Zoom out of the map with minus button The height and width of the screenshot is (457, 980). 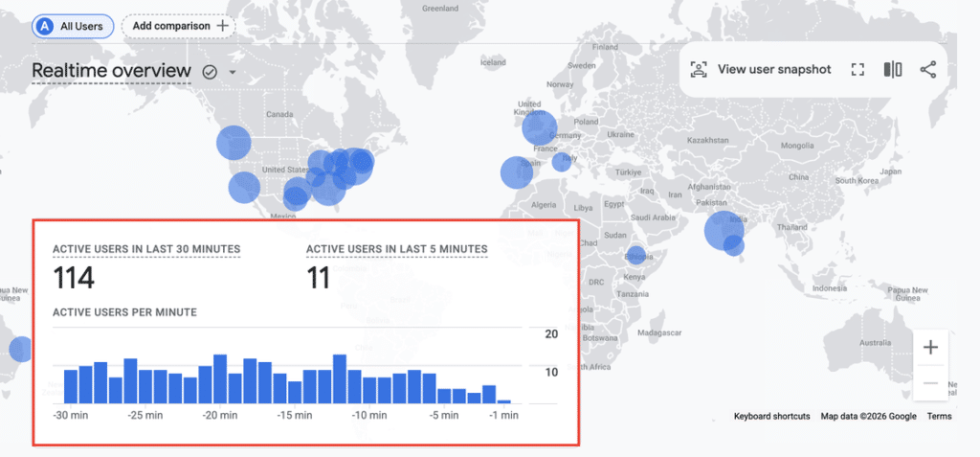[930, 382]
